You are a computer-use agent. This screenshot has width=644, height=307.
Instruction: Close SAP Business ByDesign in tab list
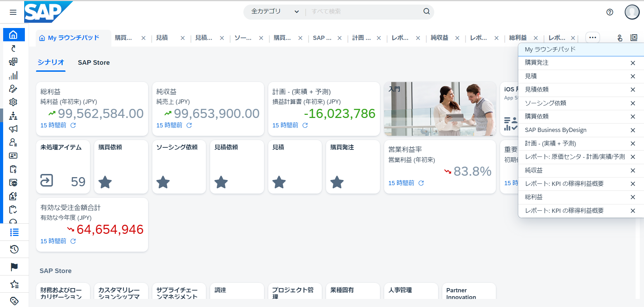(x=632, y=130)
